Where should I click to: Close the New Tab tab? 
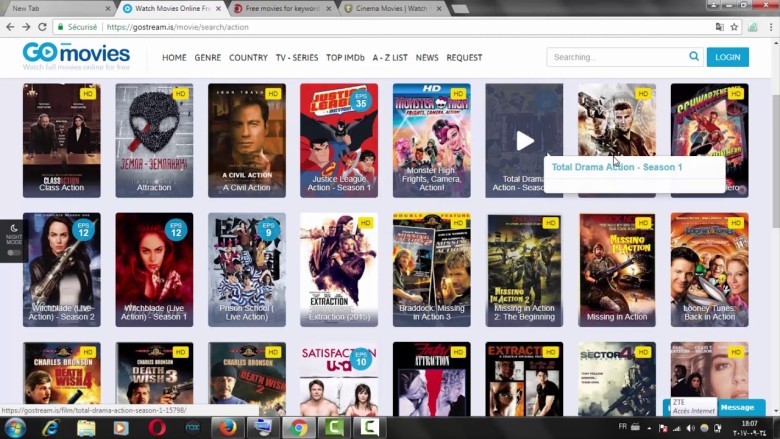[108, 8]
